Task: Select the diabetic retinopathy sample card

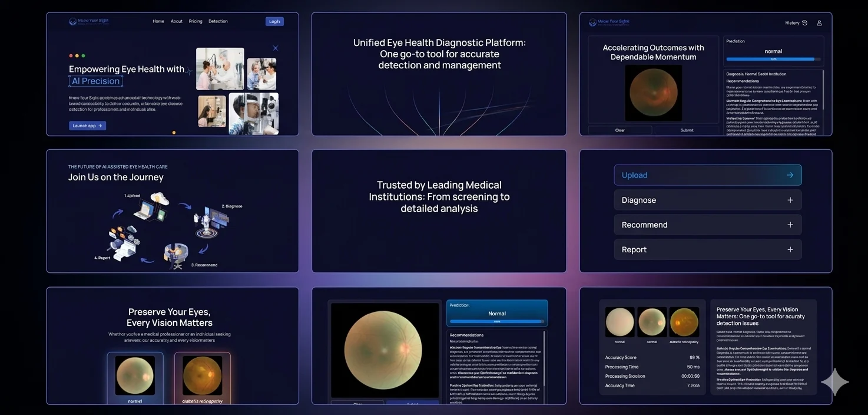Action: pos(203,378)
